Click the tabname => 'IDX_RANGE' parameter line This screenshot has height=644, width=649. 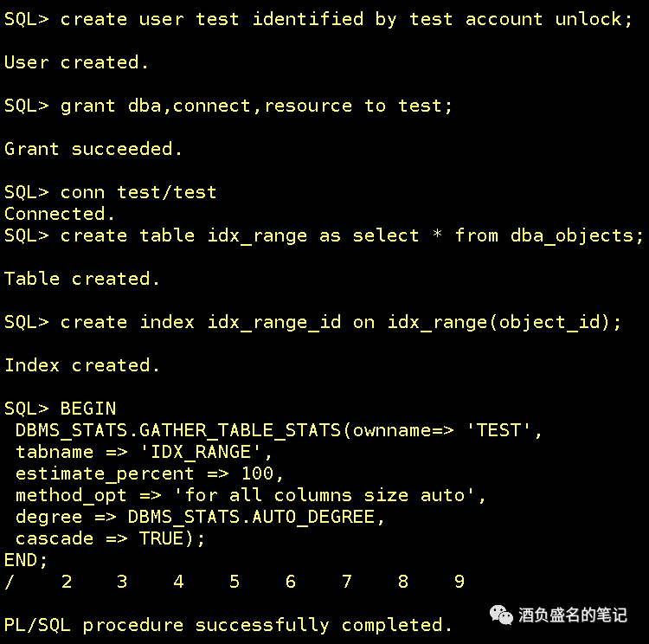(x=144, y=452)
